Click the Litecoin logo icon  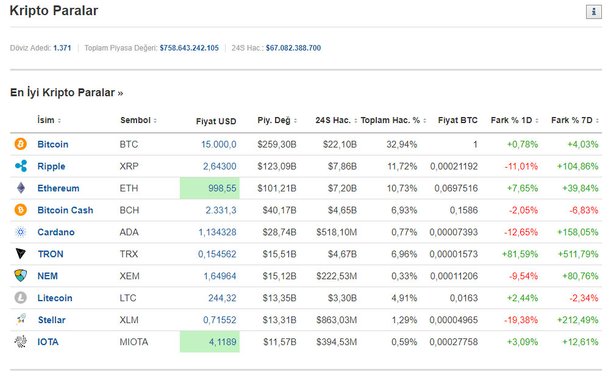click(21, 298)
